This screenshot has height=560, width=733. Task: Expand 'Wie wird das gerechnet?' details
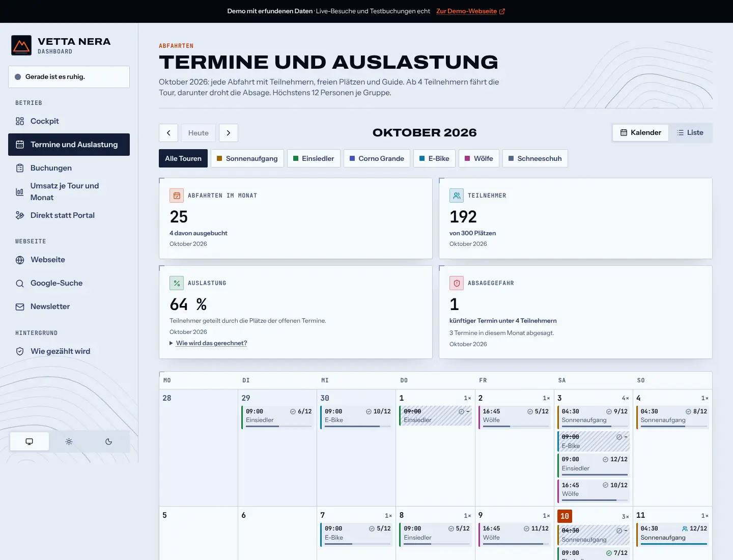(211, 343)
